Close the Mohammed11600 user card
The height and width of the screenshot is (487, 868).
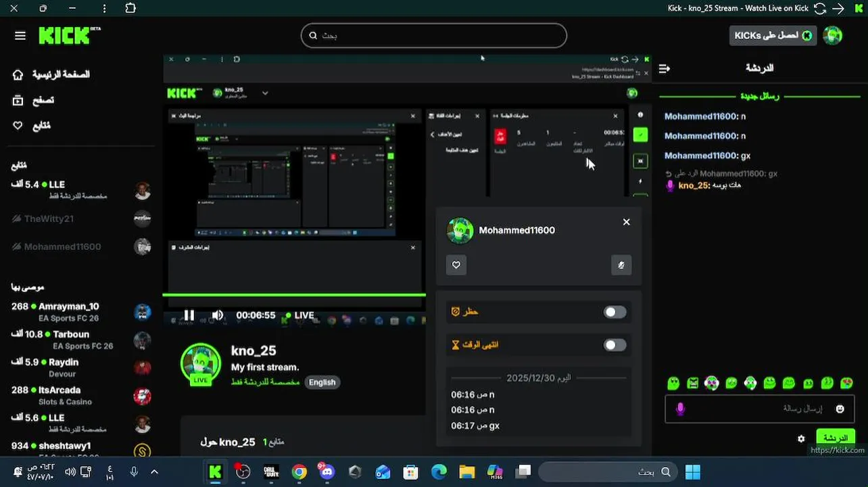[627, 222]
